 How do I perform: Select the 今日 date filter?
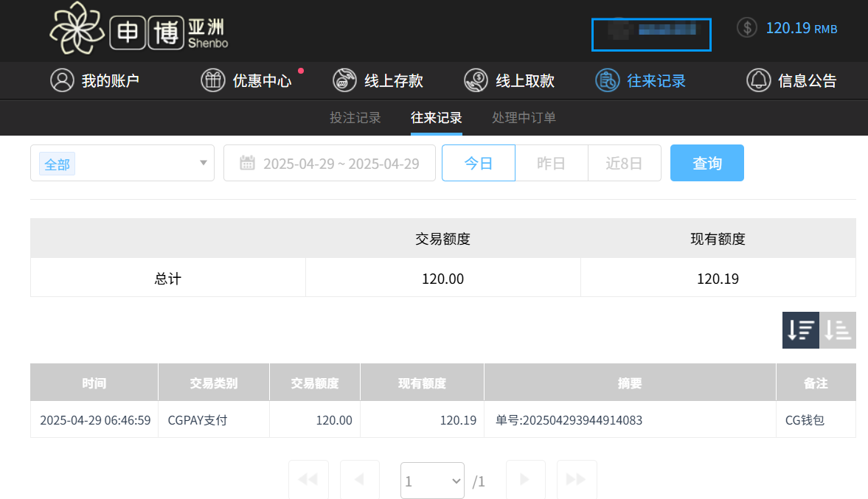[478, 163]
